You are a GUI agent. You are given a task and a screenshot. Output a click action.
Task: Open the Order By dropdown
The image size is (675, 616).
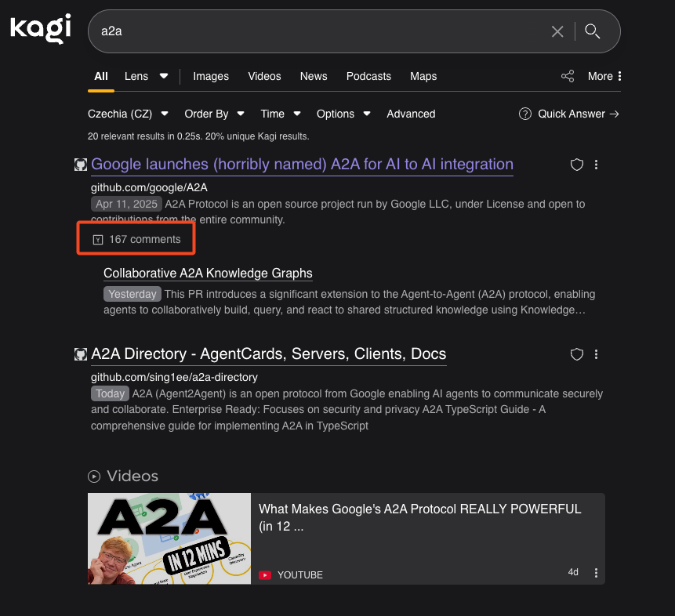click(x=214, y=114)
